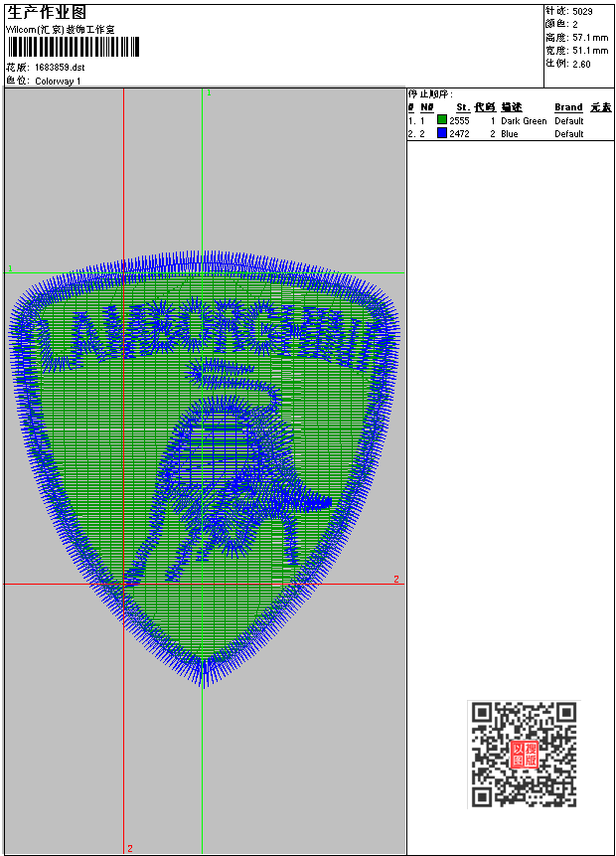Select the width value 51.1 mm

coord(590,51)
